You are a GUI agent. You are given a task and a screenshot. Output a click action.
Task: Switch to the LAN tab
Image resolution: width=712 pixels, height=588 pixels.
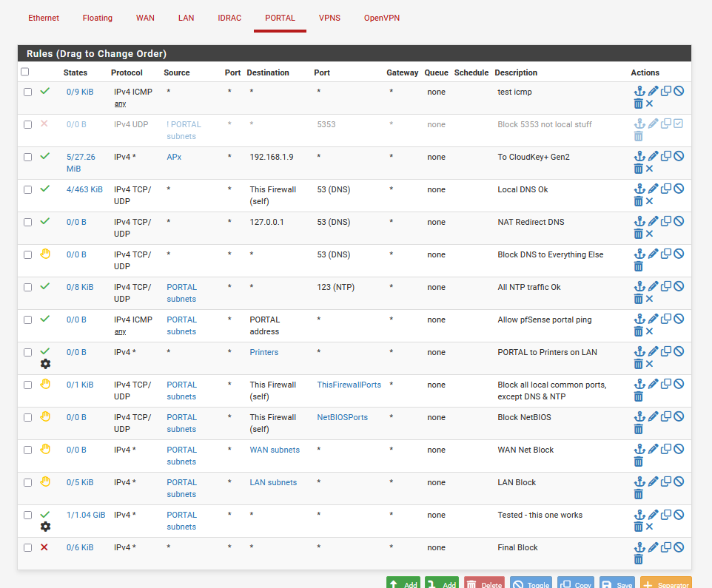click(x=187, y=18)
